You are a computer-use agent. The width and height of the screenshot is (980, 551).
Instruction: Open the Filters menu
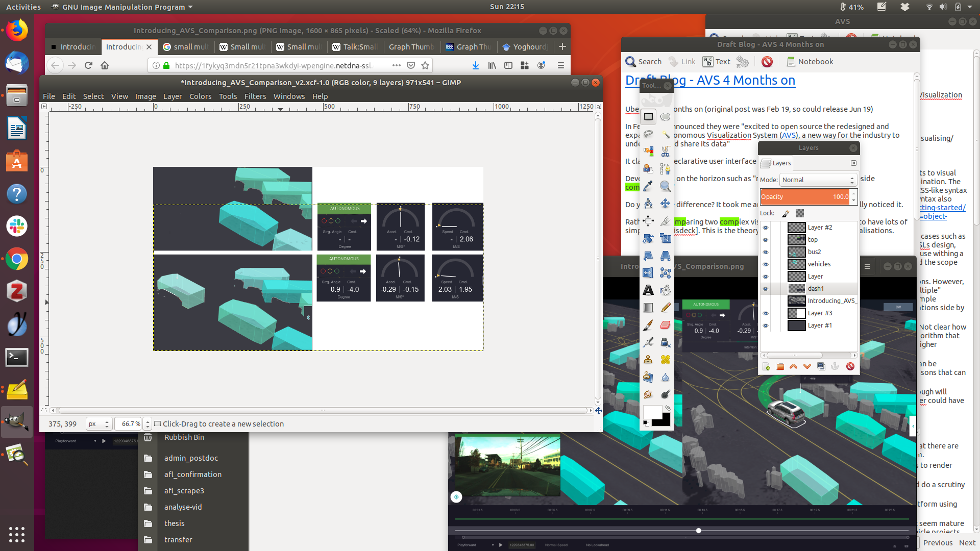pyautogui.click(x=255, y=96)
